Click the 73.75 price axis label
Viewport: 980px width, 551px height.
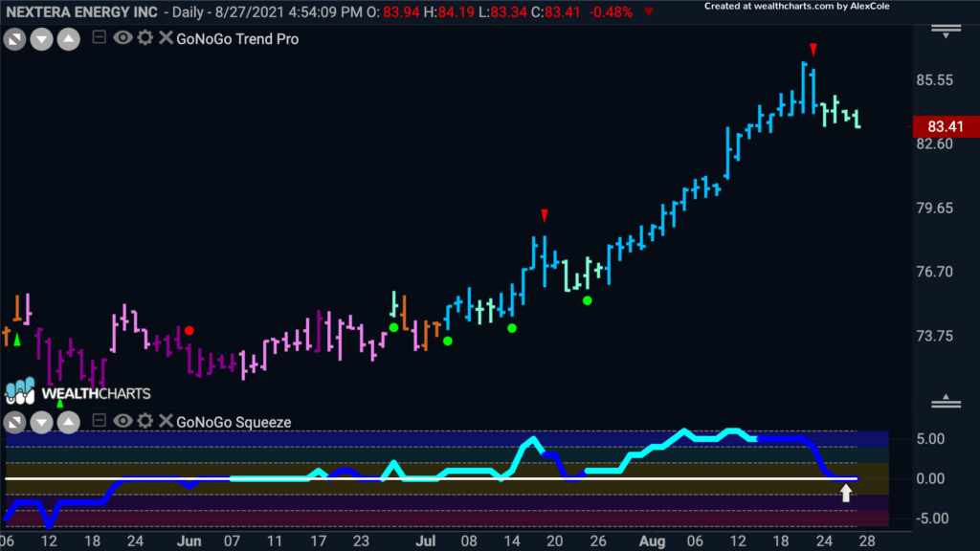point(935,336)
